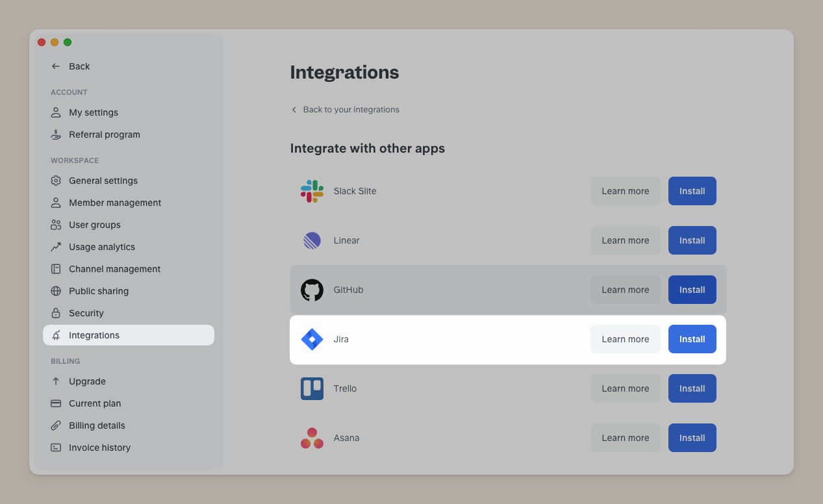Image resolution: width=823 pixels, height=504 pixels.
Task: Learn more about Asana
Action: [625, 438]
